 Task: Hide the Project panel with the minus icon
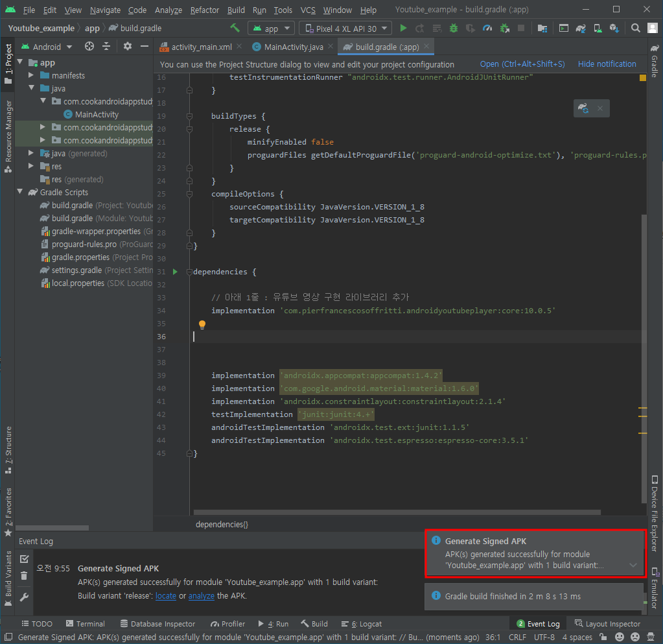pos(144,46)
